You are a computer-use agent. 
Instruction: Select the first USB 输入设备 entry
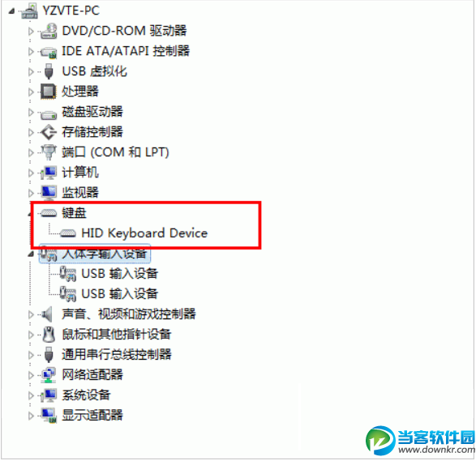[119, 274]
